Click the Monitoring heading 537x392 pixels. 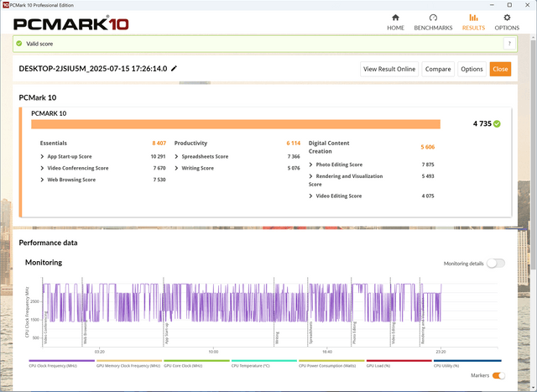click(x=44, y=263)
